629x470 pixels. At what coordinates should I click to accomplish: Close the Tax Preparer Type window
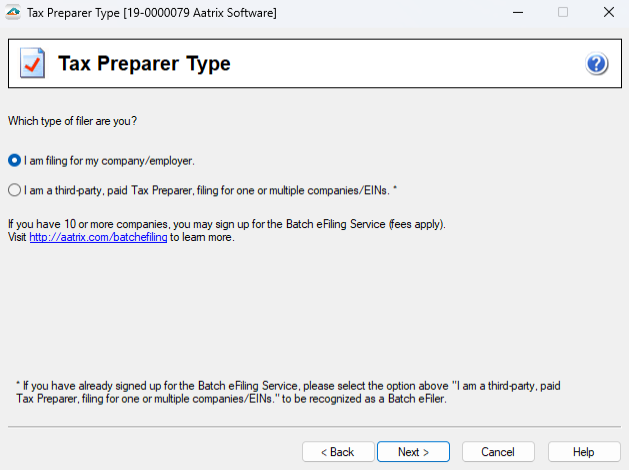[607, 12]
